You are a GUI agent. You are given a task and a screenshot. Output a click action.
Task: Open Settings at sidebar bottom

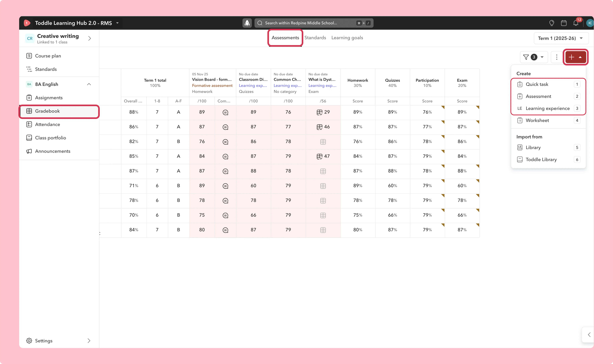pyautogui.click(x=59, y=341)
